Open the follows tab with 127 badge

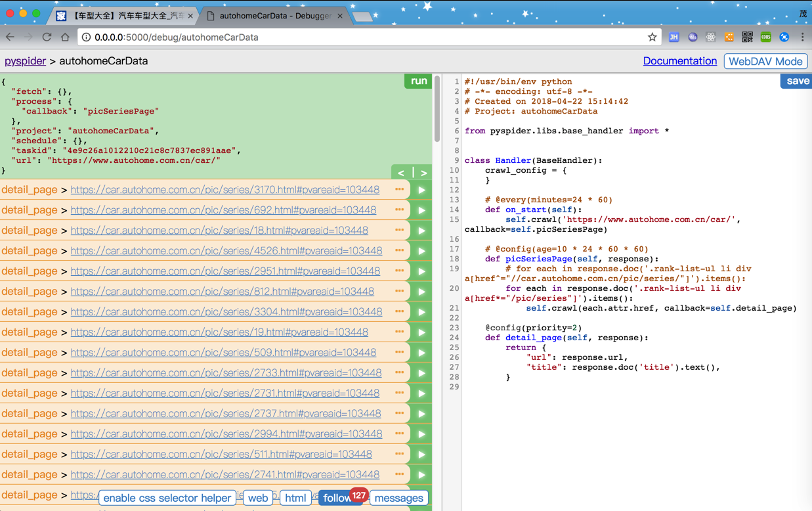tap(337, 498)
